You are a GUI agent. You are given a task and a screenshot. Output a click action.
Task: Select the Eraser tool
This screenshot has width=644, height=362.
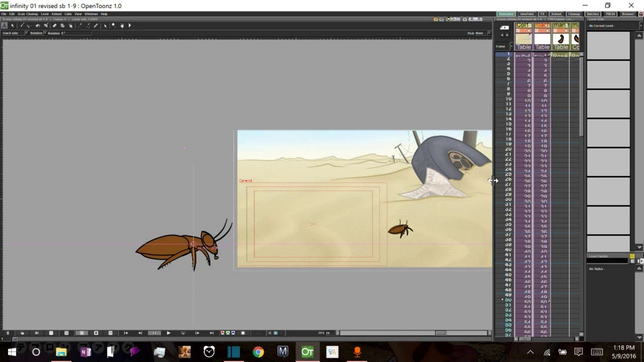tap(54, 25)
